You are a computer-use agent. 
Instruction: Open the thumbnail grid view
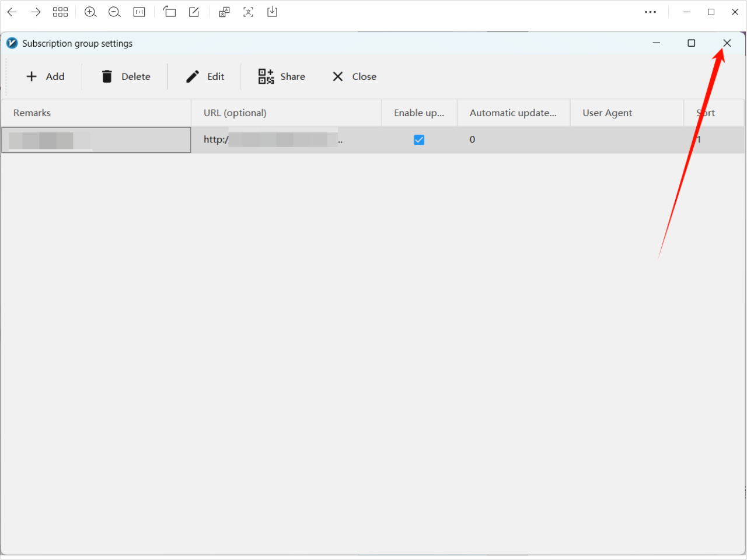pyautogui.click(x=60, y=12)
